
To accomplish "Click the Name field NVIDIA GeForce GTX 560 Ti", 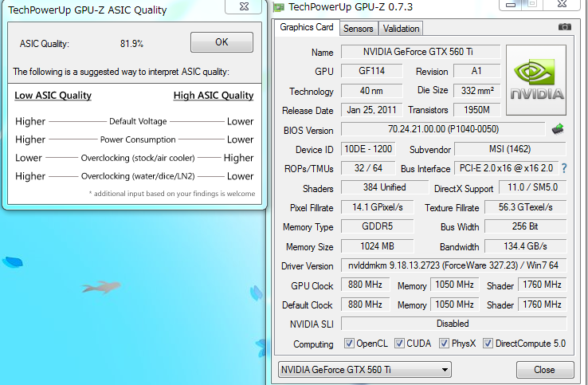I will click(421, 52).
